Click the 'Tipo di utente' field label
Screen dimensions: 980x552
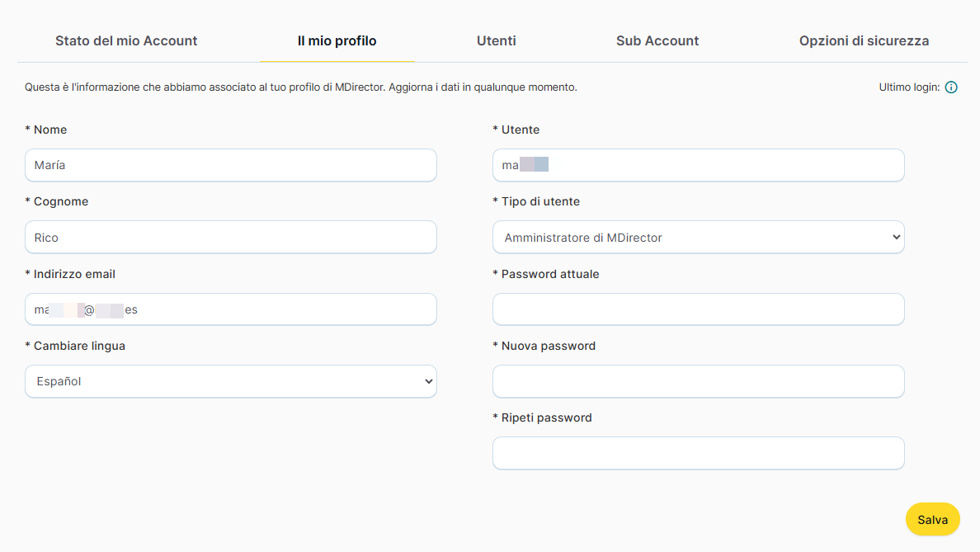(x=540, y=201)
